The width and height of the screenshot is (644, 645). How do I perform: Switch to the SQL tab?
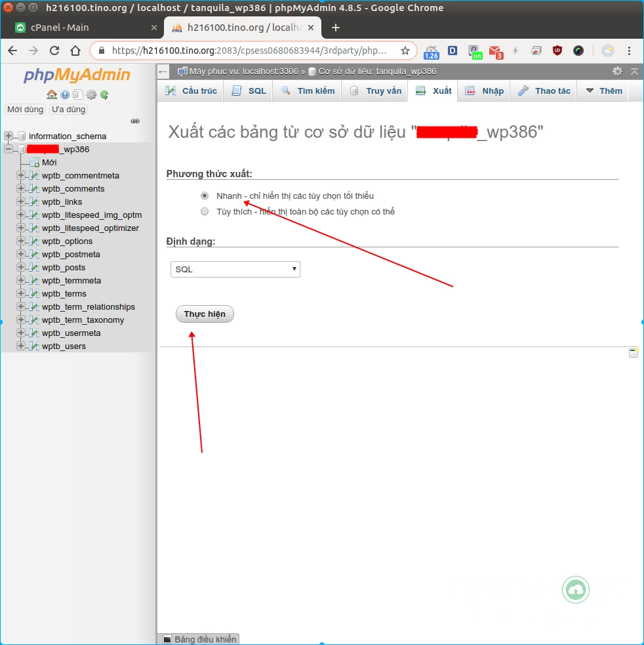click(249, 91)
